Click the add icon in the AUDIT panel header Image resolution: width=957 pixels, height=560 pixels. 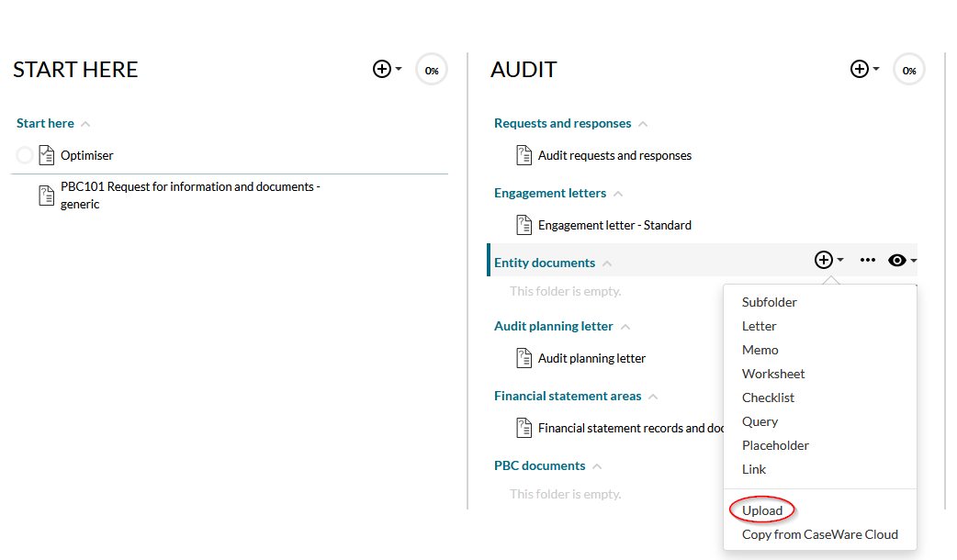[858, 68]
